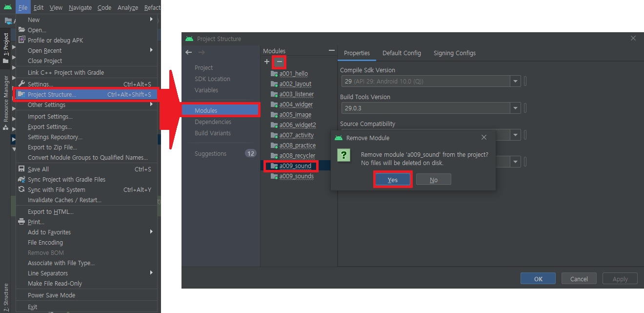Choose Close Project
Viewport: 644px width, 313px height.
coord(86,61)
